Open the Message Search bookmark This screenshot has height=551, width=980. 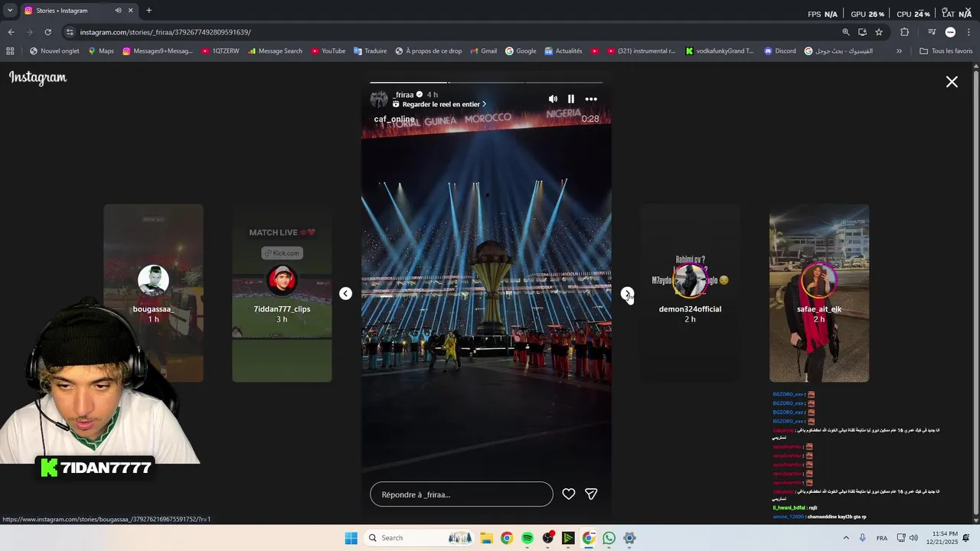point(275,51)
